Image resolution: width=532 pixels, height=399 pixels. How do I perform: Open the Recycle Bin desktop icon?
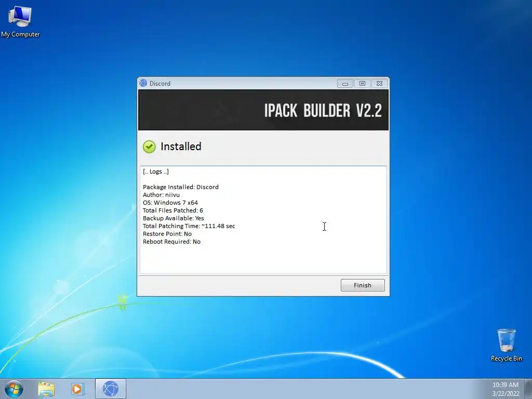pos(506,345)
